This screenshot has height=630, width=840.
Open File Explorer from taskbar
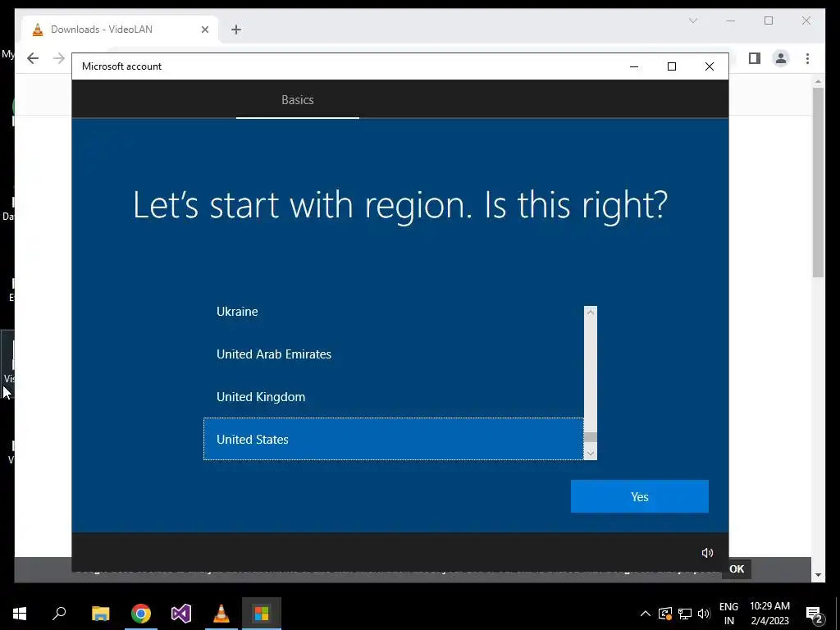[x=100, y=613]
